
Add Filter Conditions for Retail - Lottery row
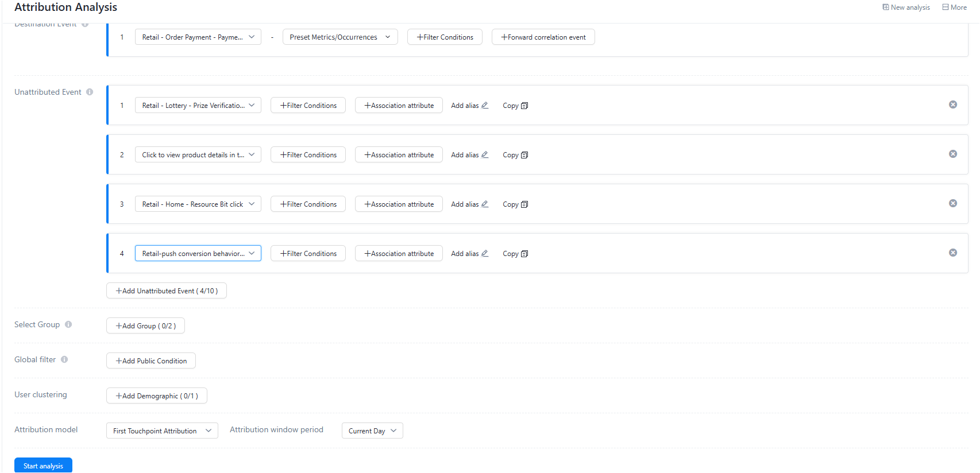308,105
